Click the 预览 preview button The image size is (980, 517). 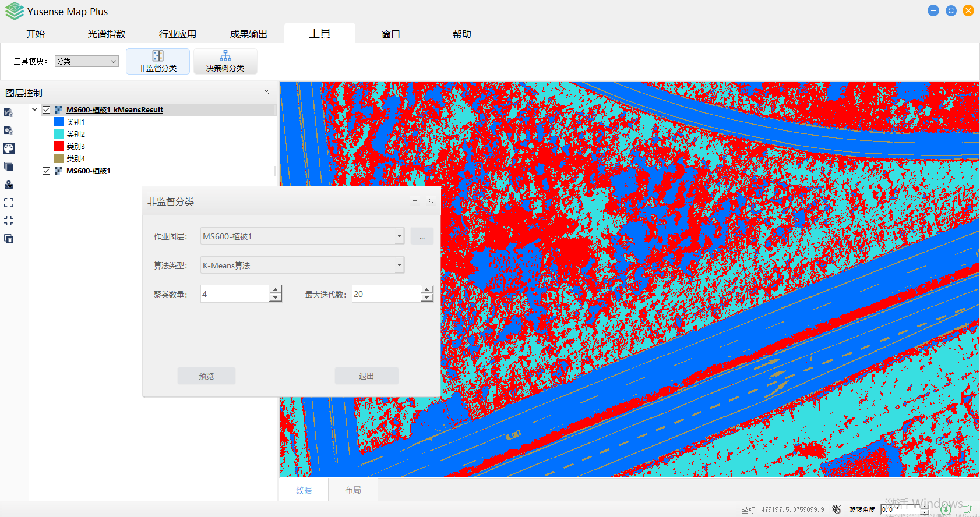(206, 376)
